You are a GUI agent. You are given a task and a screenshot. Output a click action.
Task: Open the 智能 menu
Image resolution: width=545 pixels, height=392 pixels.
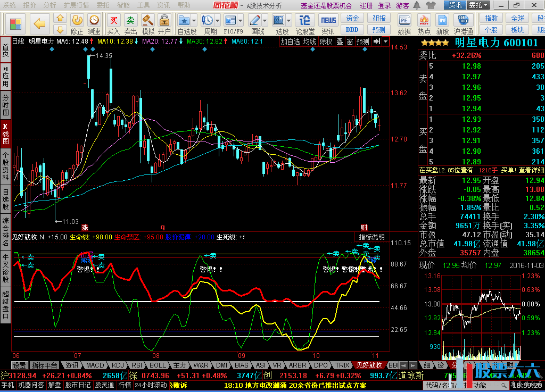pos(123,5)
